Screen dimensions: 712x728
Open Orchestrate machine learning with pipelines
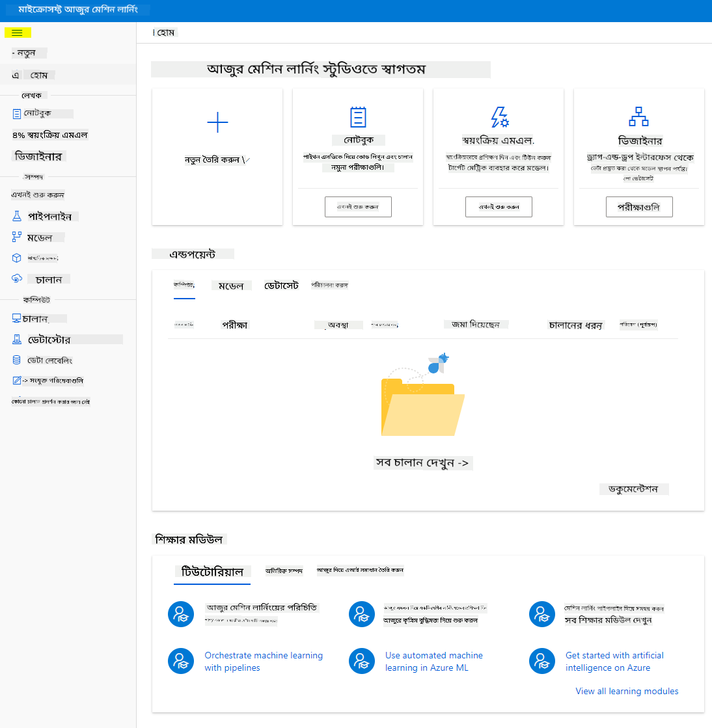pyautogui.click(x=264, y=661)
